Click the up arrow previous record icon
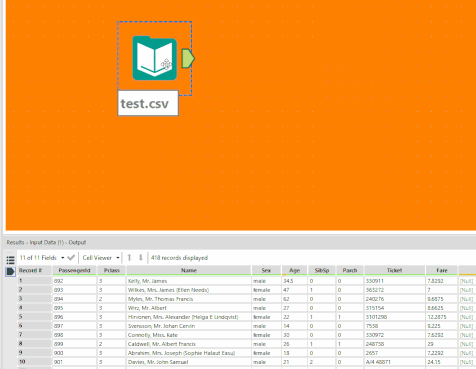The image size is (476, 369). (129, 258)
